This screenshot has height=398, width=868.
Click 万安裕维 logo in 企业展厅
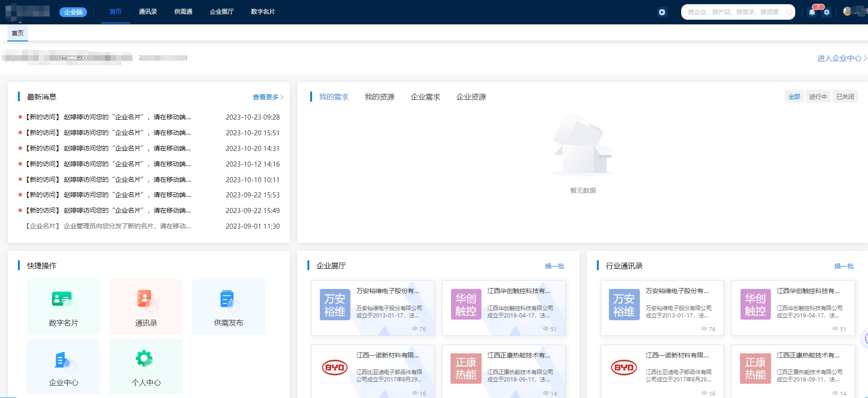click(335, 305)
